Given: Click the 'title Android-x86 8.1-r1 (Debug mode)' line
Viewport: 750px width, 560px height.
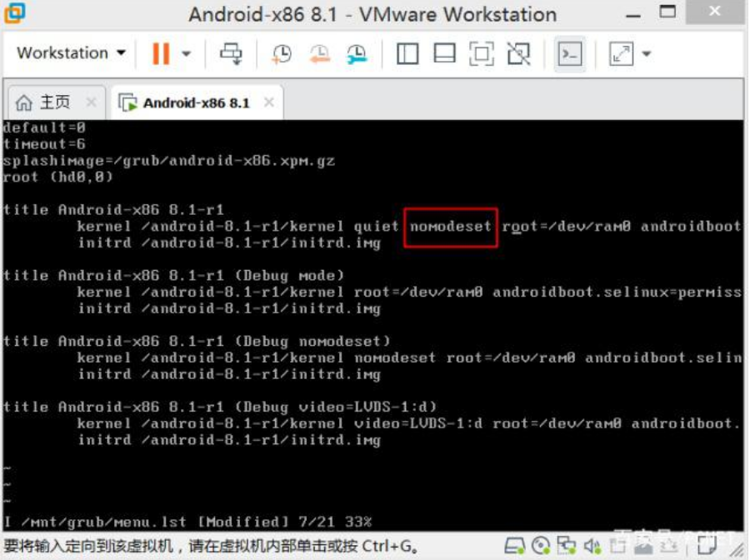Looking at the screenshot, I should (173, 276).
